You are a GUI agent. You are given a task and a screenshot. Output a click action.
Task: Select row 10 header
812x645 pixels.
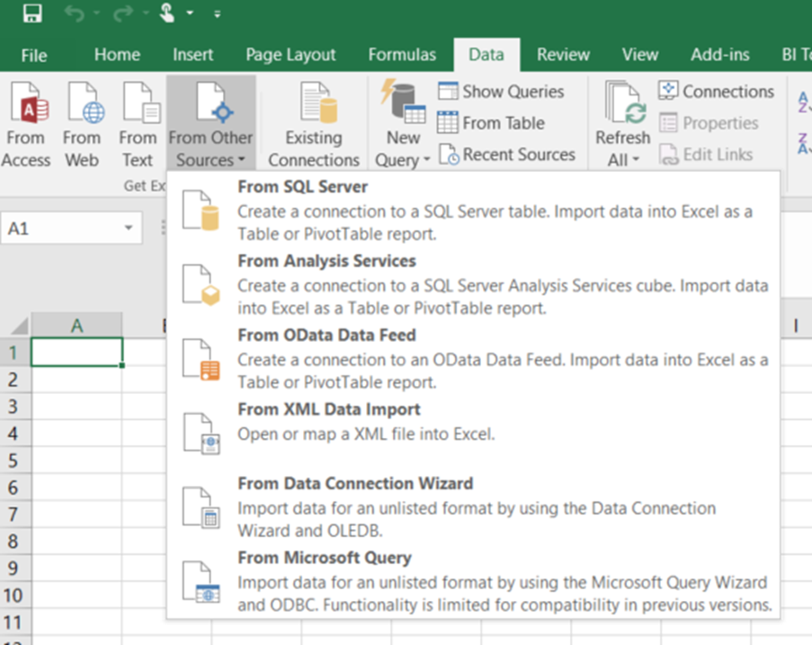13,595
